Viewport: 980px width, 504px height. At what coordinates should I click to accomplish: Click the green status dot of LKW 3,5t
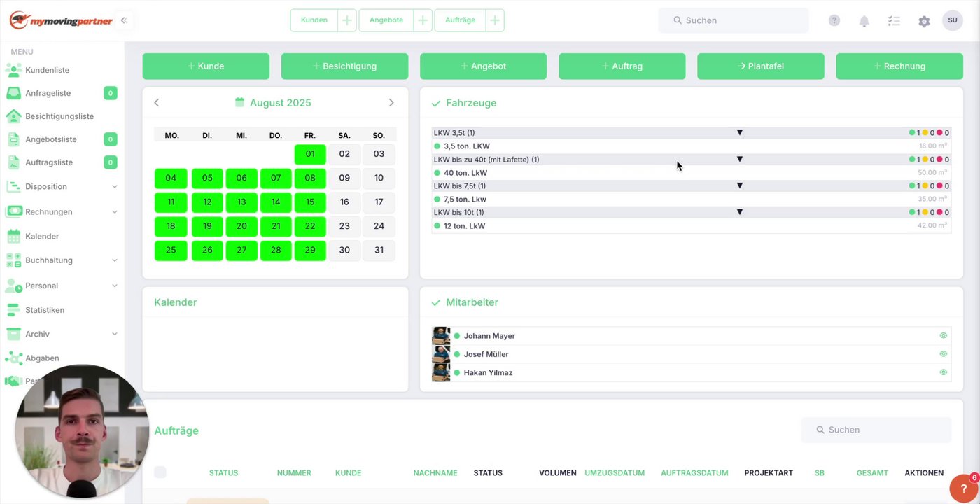[x=912, y=132]
